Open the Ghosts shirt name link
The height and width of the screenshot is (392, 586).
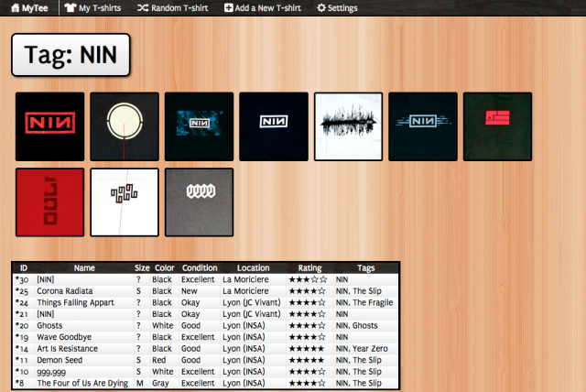pyautogui.click(x=49, y=325)
